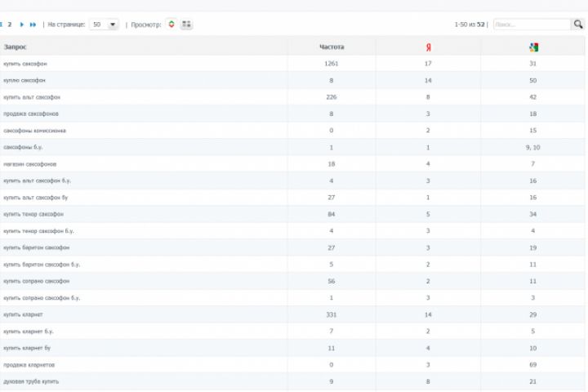Select the query купить тенор саксофон б.у.
The width and height of the screenshot is (588, 392).
click(38, 231)
